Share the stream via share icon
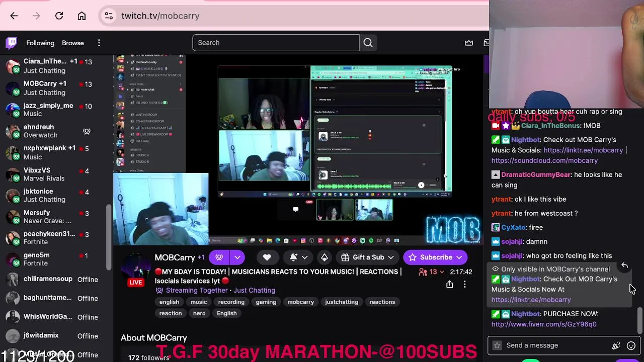The image size is (644, 362). coord(450,285)
